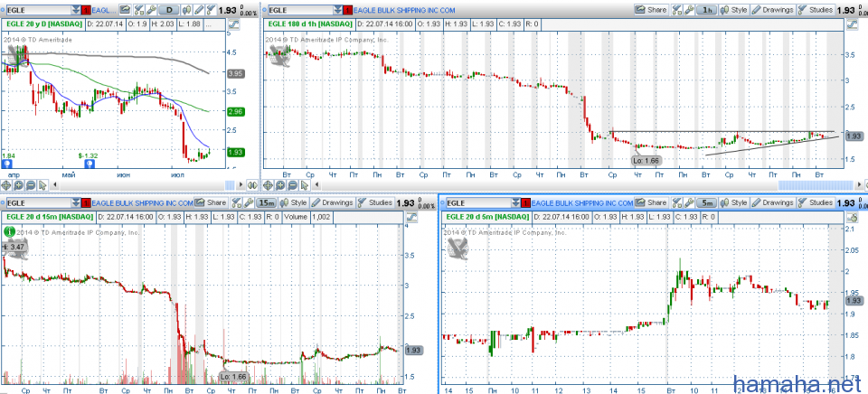Toggle chart mode icon right of 5m chart status bar
Screen dimensions: 868x394
pos(852,218)
